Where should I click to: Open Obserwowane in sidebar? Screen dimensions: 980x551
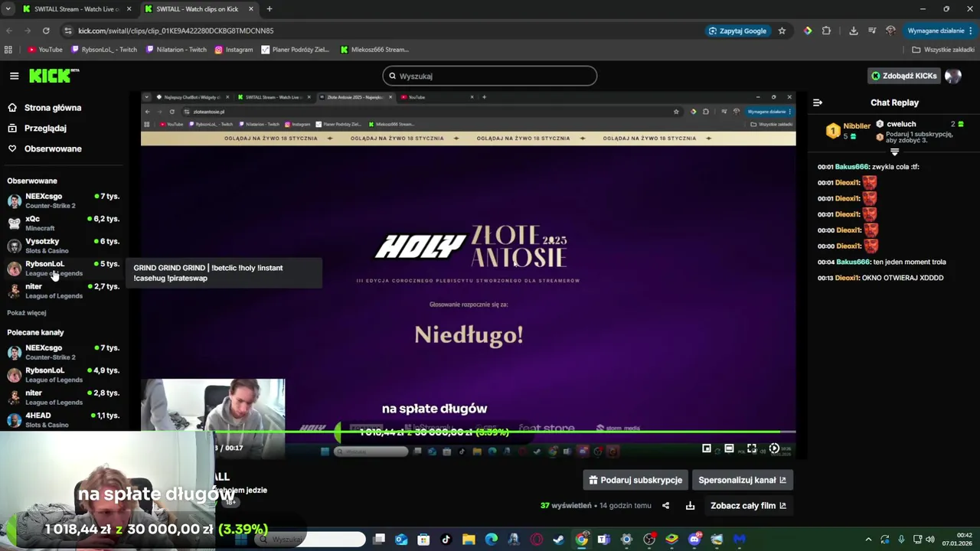pos(52,149)
